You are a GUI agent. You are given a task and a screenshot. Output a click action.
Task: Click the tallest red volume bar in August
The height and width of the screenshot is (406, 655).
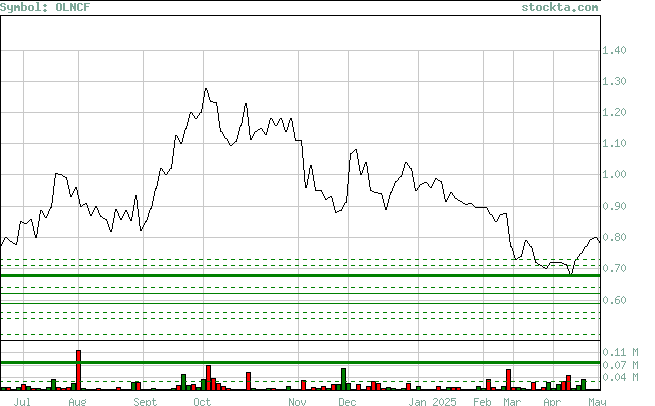[x=79, y=370]
